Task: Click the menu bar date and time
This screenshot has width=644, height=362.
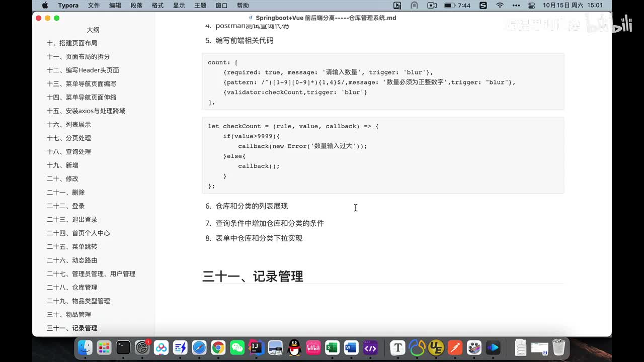Action: point(573,6)
